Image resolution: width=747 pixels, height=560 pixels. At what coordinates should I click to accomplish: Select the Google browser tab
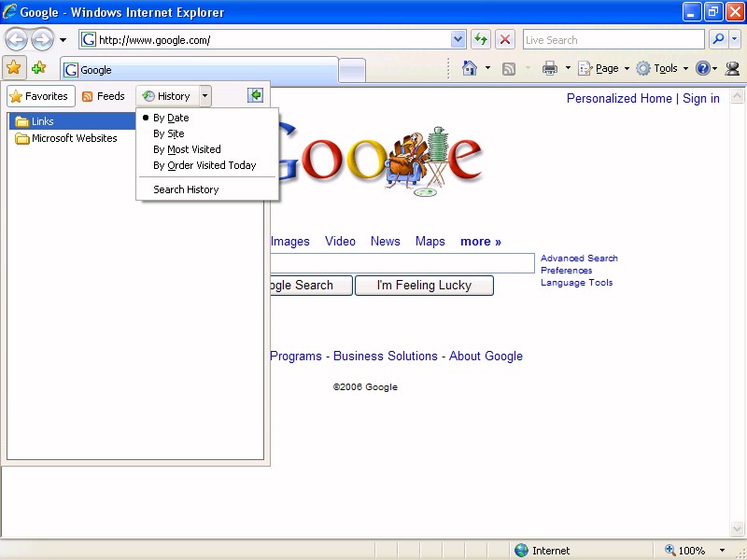coord(199,70)
